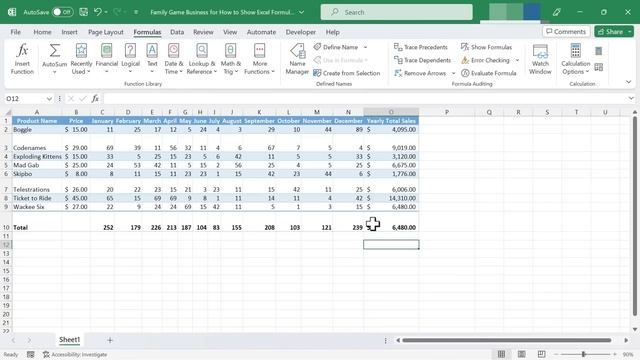Viewport: 640px width, 360px height.
Task: Adjust the zoom slider
Action: [584, 354]
